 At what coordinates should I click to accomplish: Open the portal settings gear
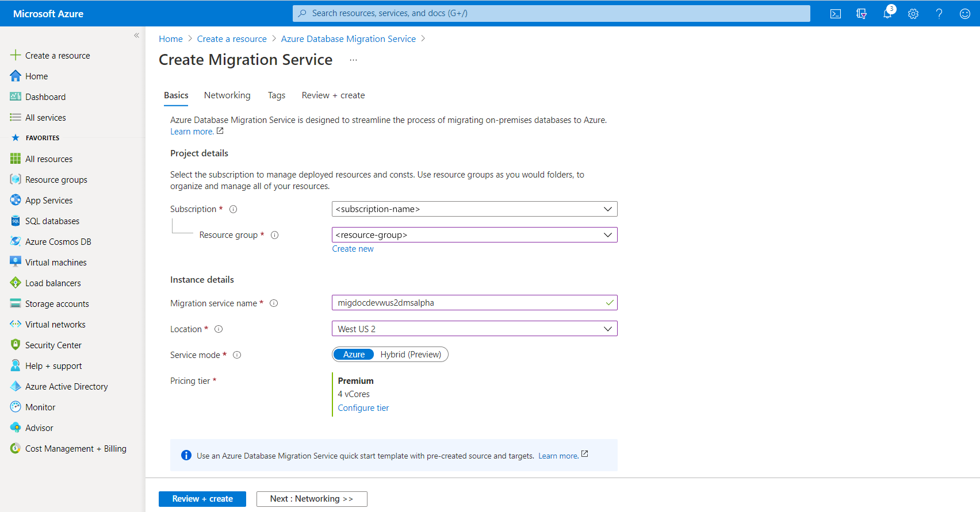click(913, 14)
